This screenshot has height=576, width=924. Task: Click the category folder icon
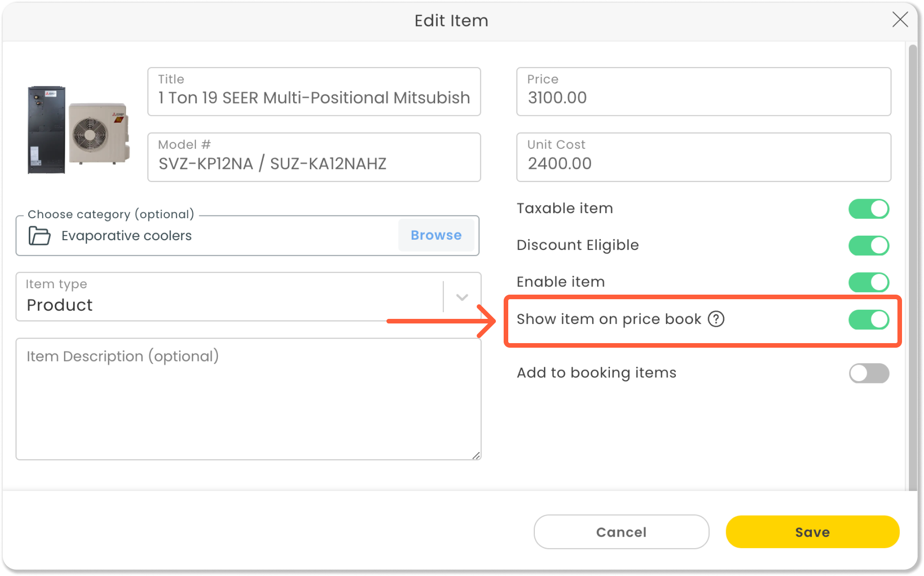pos(39,236)
